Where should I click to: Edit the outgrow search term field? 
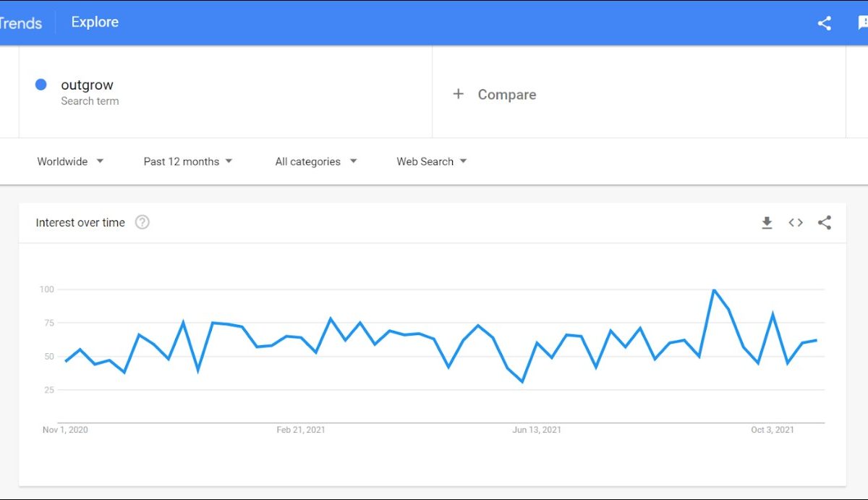point(88,85)
